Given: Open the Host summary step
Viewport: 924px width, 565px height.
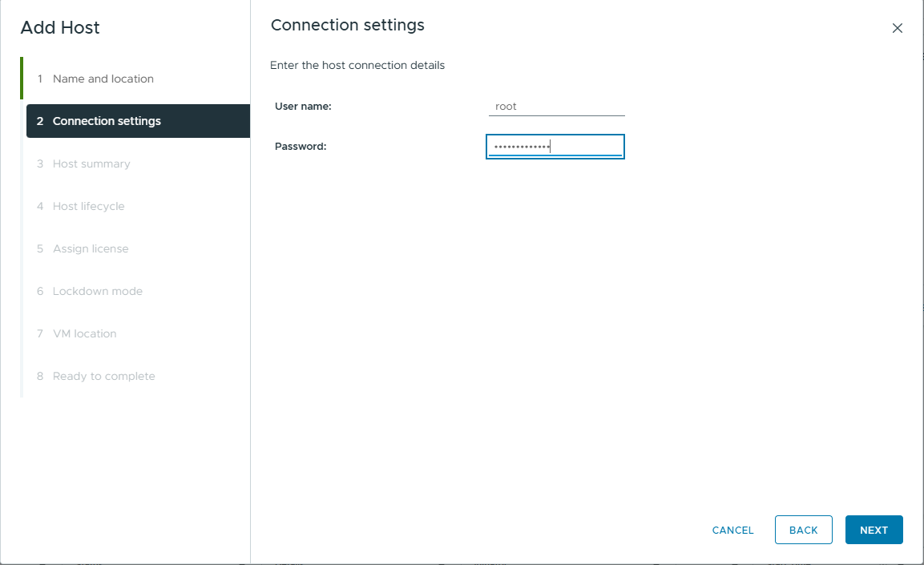Looking at the screenshot, I should coord(91,163).
